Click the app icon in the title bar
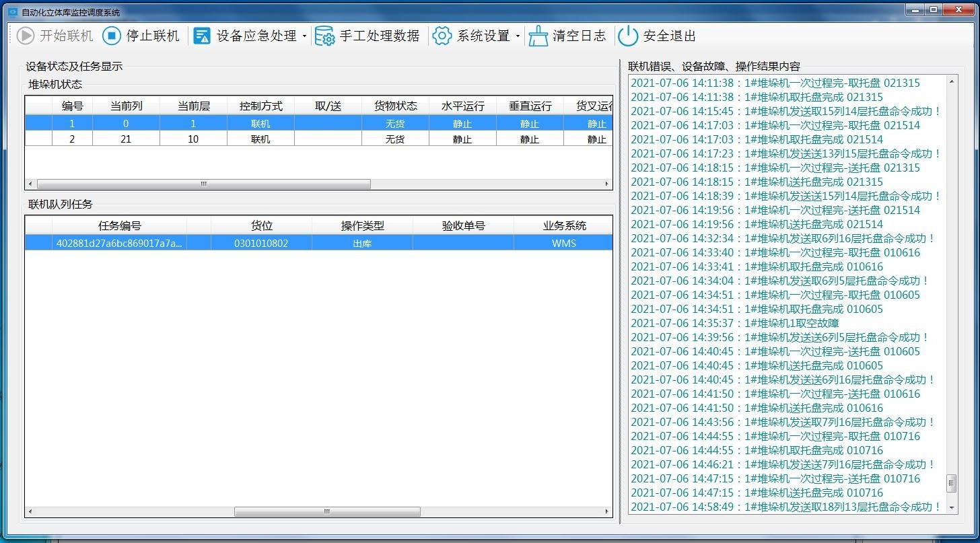The height and width of the screenshot is (543, 980). pos(12,11)
